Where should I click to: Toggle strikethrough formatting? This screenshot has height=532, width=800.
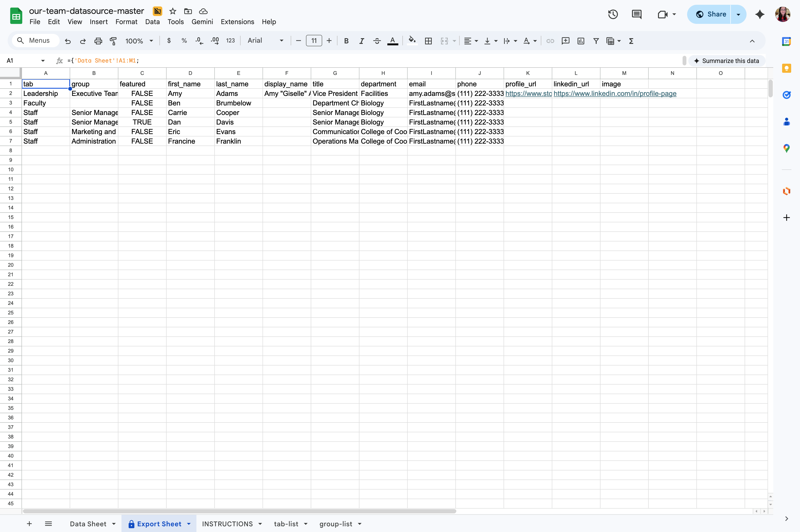[377, 41]
